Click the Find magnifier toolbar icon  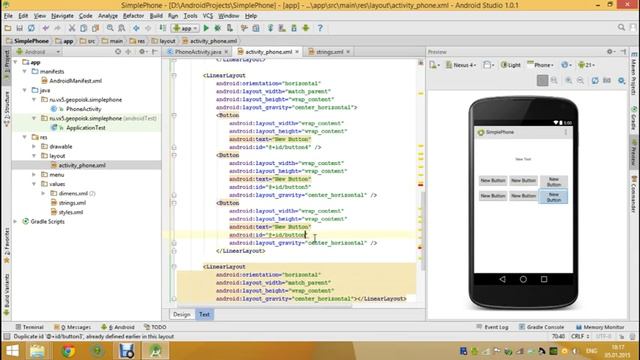tap(110, 28)
